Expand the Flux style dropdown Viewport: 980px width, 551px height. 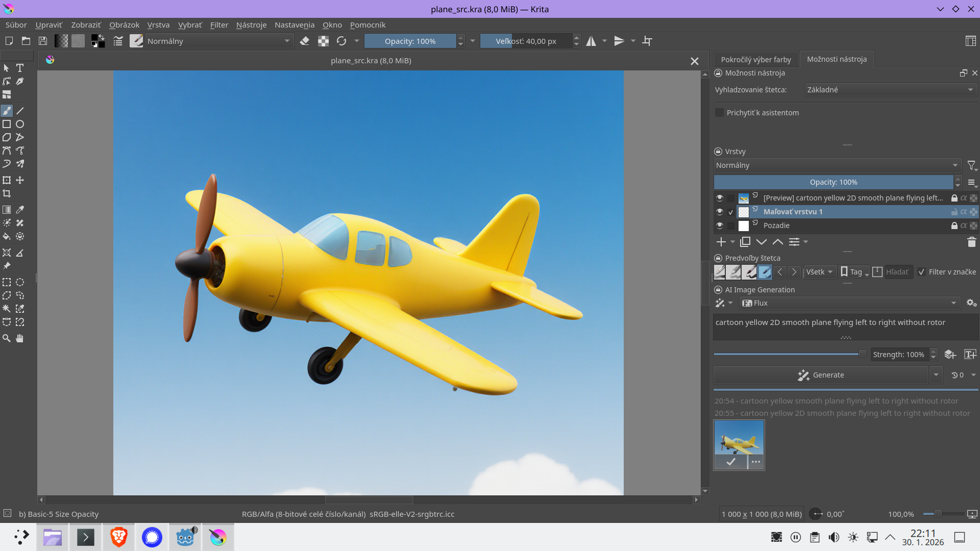(x=849, y=303)
